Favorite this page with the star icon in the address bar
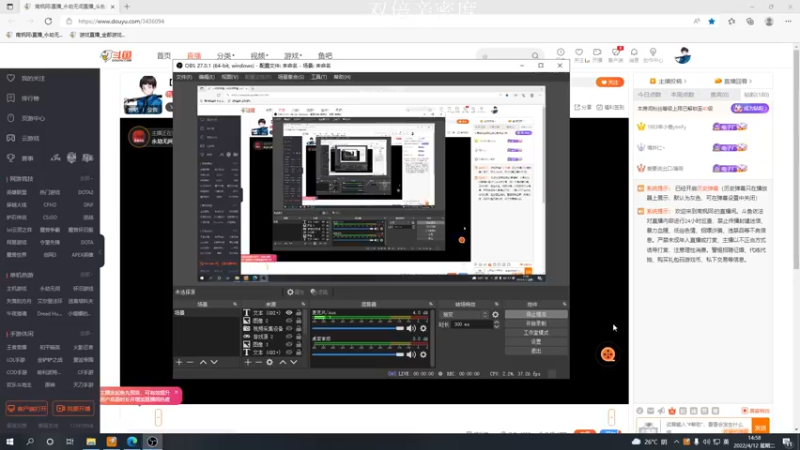800x450 pixels. [x=712, y=21]
